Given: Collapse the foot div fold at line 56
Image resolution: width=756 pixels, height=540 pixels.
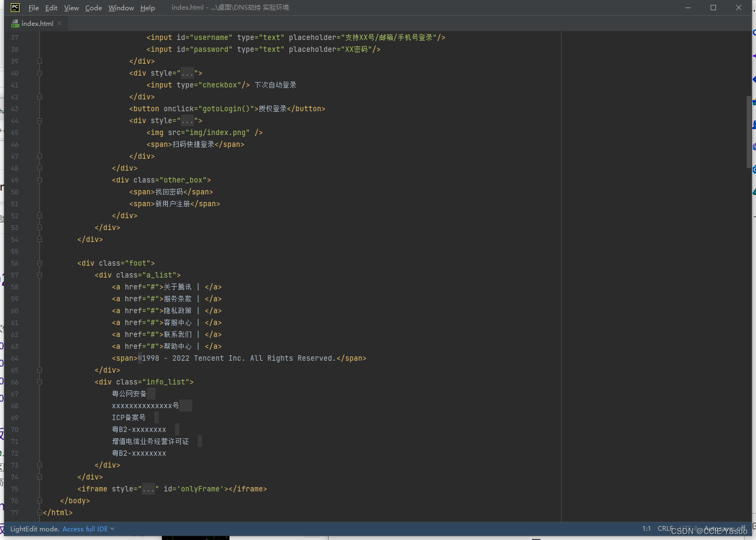Looking at the screenshot, I should click(39, 263).
